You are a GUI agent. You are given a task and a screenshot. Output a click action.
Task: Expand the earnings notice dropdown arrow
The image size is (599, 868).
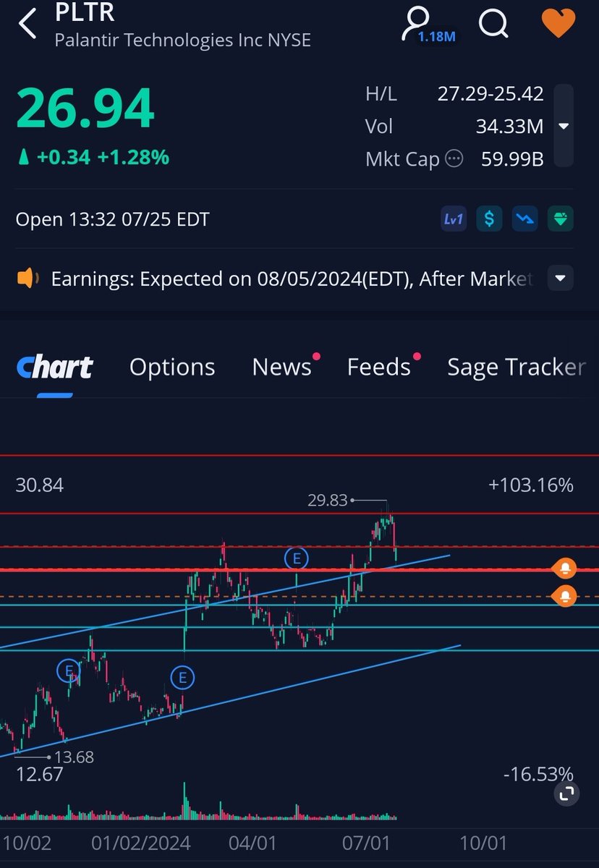tap(561, 278)
